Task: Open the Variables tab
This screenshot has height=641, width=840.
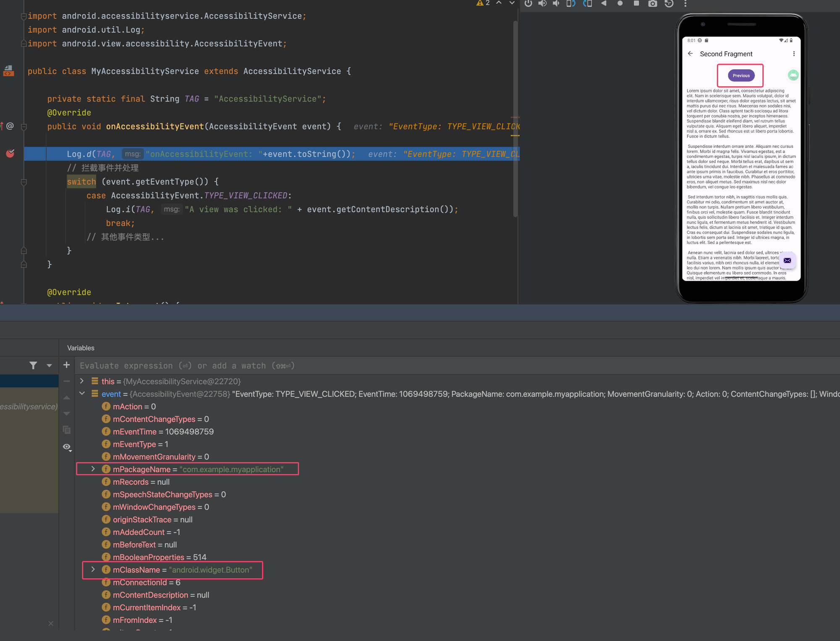Action: pos(81,348)
